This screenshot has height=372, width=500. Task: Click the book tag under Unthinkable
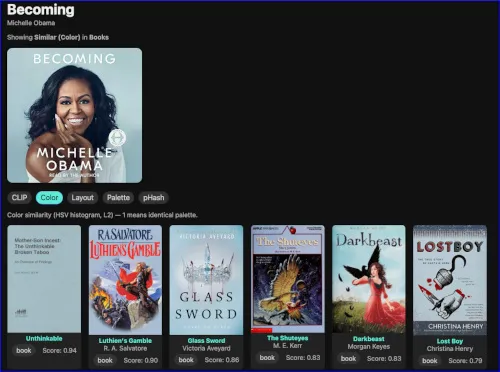[x=24, y=351]
